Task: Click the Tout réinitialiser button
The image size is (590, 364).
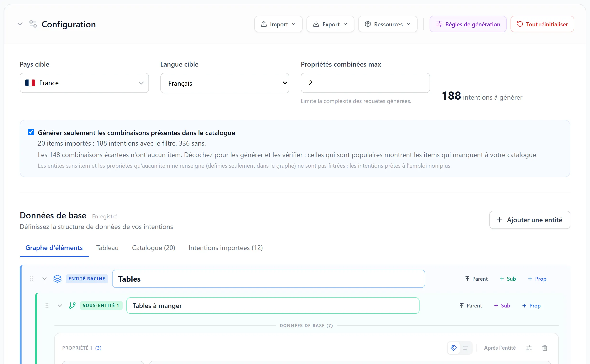Action: pos(542,24)
